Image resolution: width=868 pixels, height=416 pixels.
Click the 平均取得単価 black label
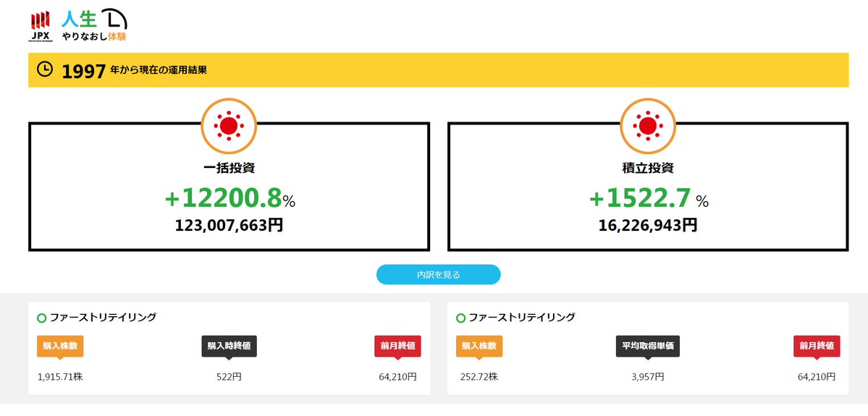[648, 346]
